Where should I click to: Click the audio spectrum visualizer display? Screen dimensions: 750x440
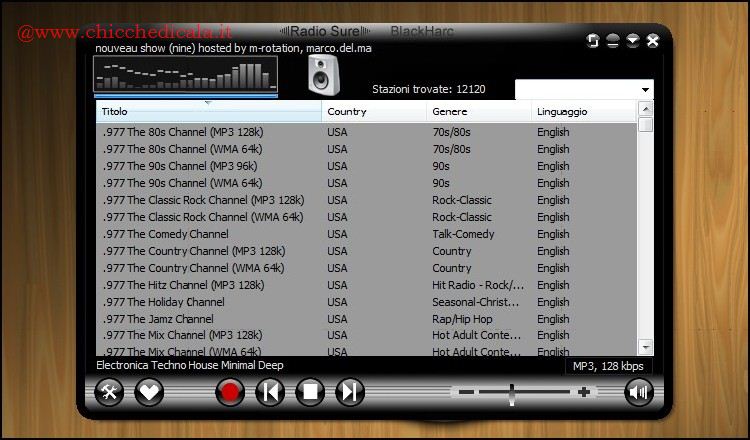(185, 75)
